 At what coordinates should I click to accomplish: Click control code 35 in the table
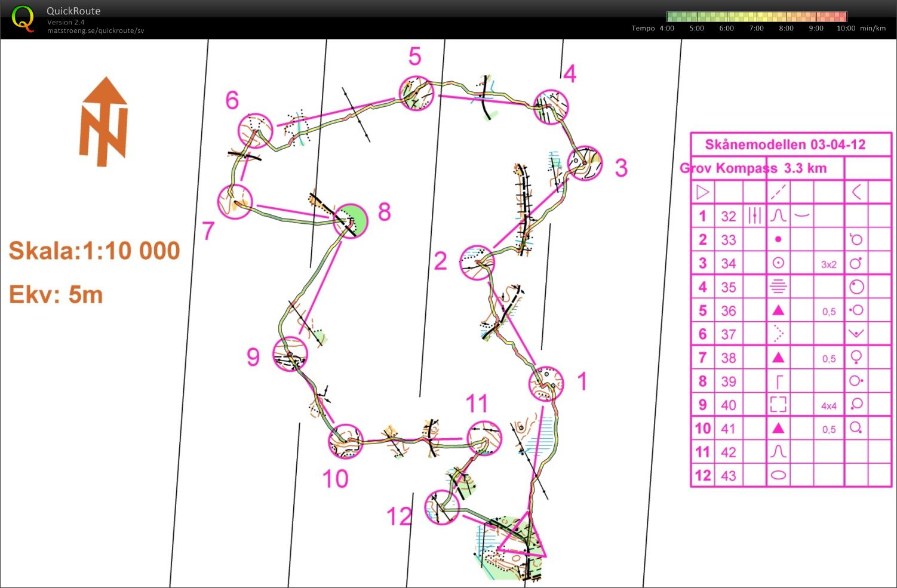pos(728,287)
